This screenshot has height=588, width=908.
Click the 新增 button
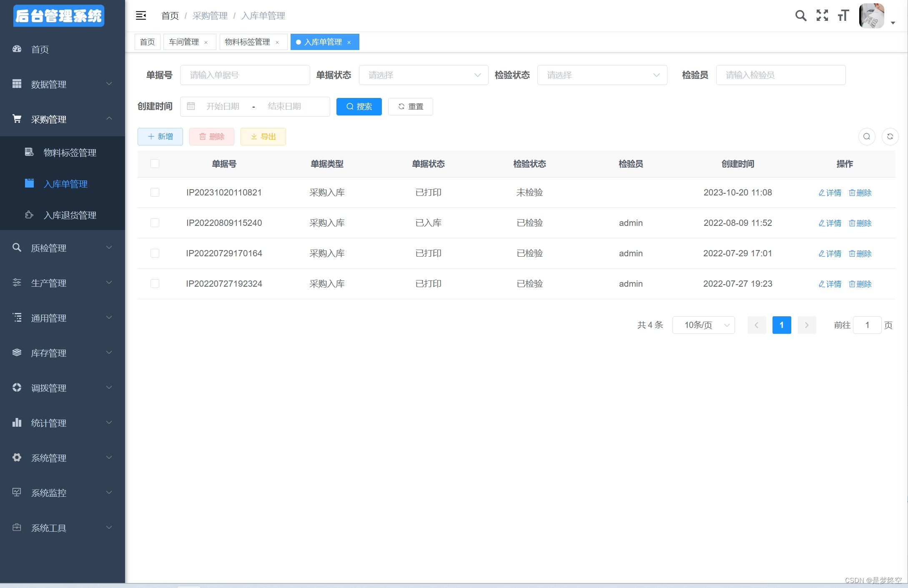[160, 137]
